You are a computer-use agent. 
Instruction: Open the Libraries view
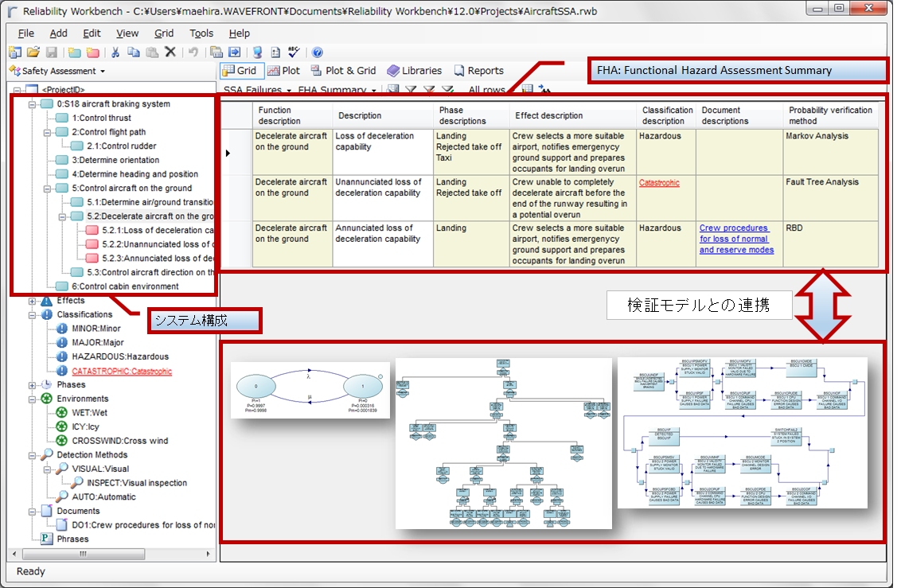[415, 71]
